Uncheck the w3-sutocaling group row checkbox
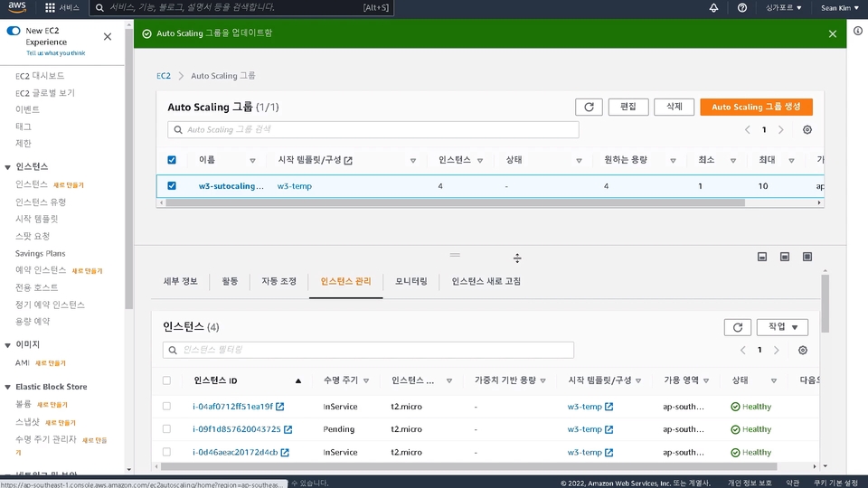Screen dimensions: 868x488 click(172, 186)
